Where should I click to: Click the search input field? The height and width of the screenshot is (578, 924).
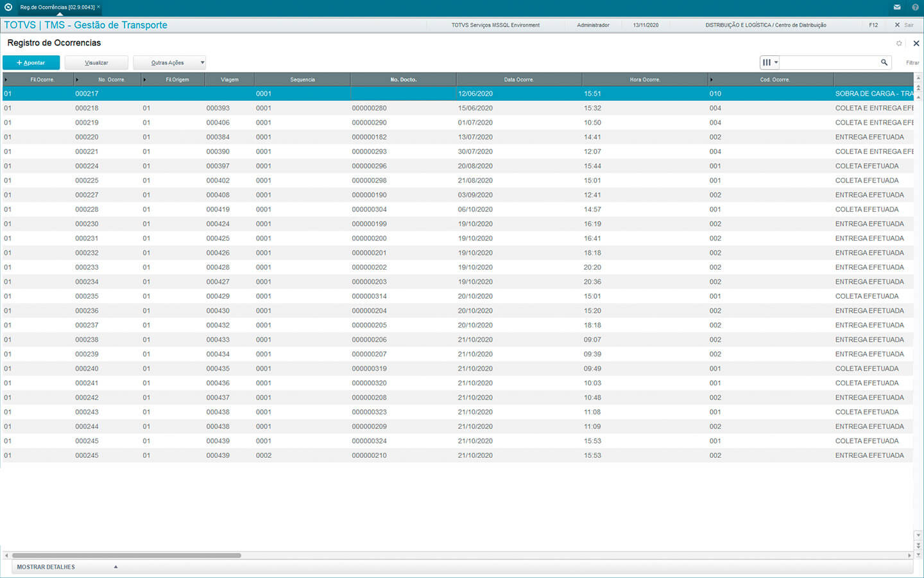pyautogui.click(x=828, y=62)
